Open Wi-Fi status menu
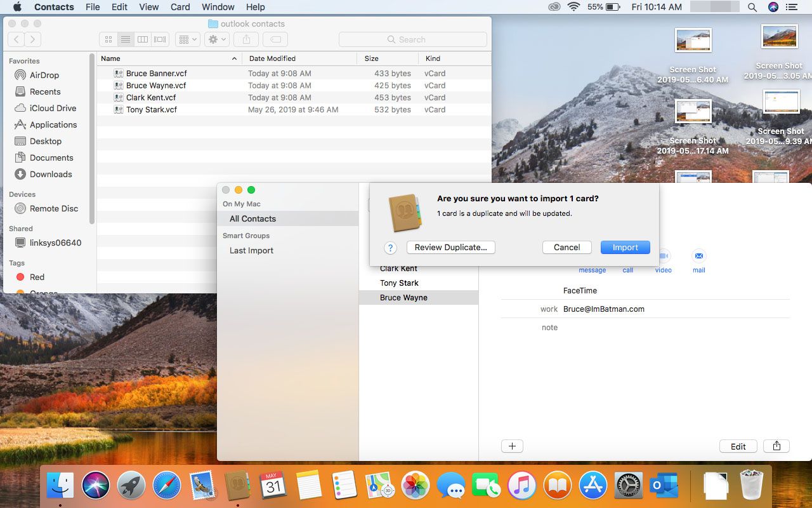812x508 pixels. coord(574,7)
